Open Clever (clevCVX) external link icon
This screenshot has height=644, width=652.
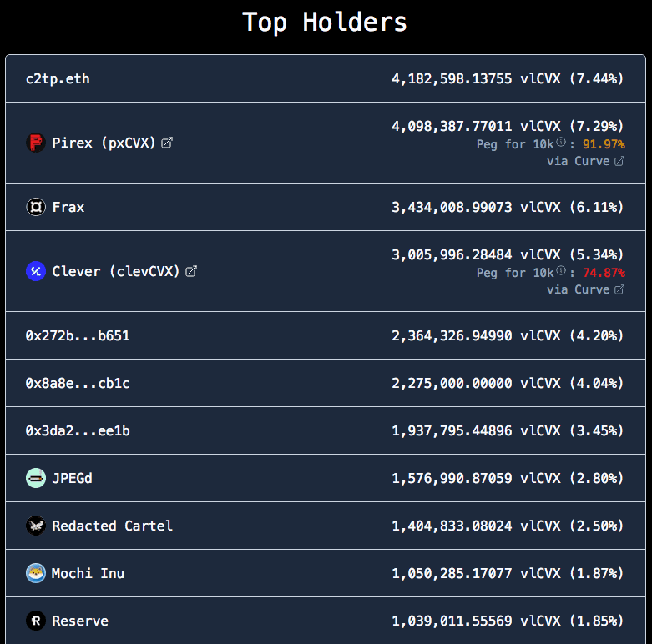pos(191,271)
